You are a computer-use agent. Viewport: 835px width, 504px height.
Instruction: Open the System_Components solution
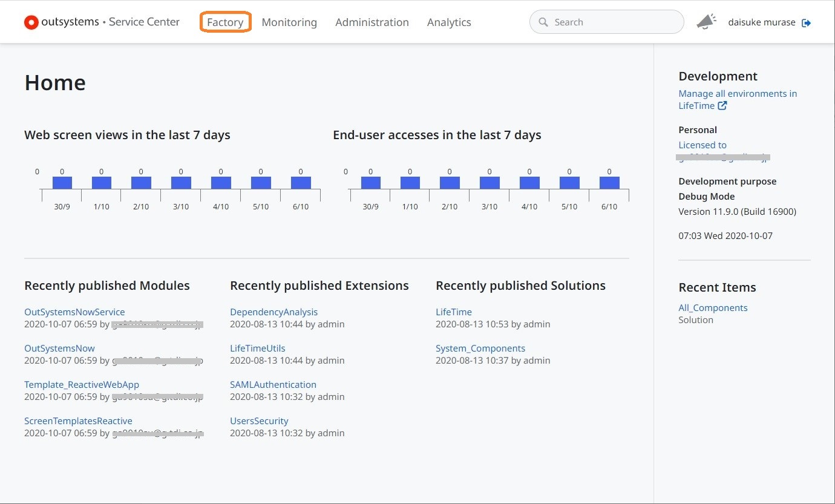click(480, 349)
